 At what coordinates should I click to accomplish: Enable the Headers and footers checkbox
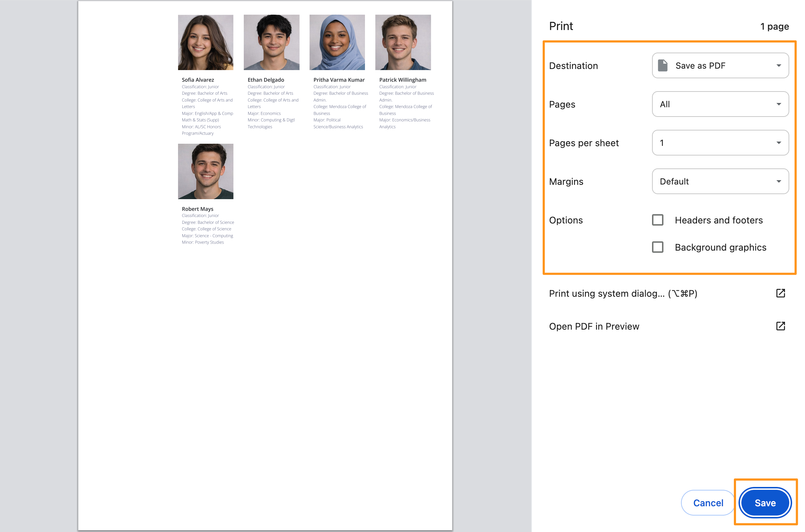(658, 220)
